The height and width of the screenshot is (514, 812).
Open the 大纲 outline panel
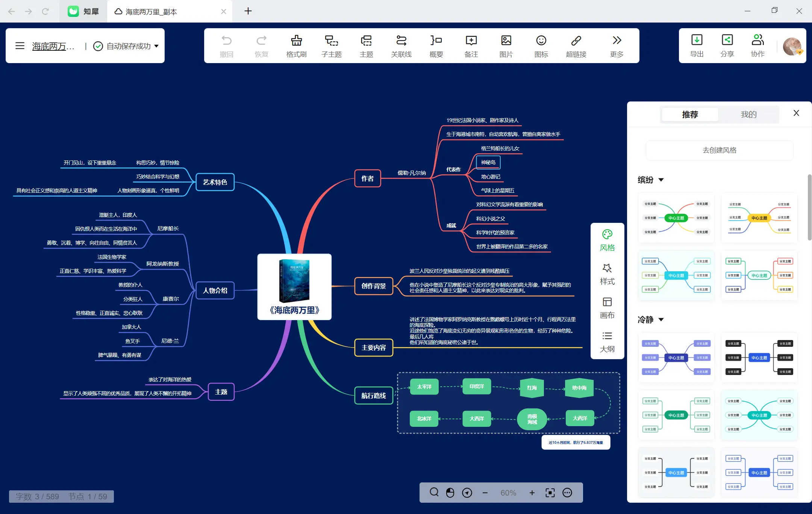607,342
